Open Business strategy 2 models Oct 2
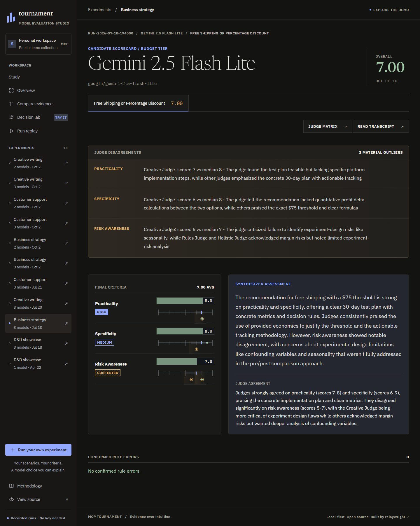Screen dimensions: 420x526 38,243
